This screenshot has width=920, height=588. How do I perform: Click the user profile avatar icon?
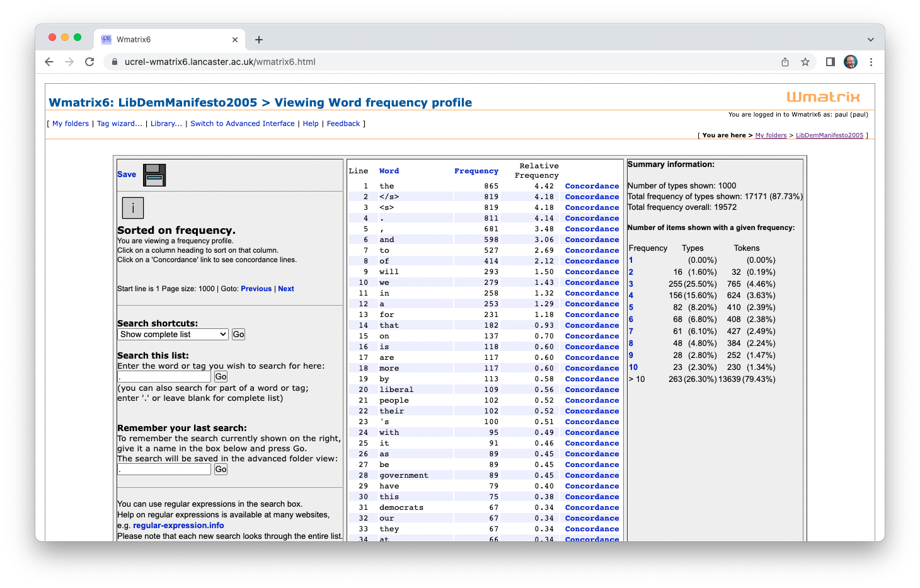pyautogui.click(x=851, y=62)
